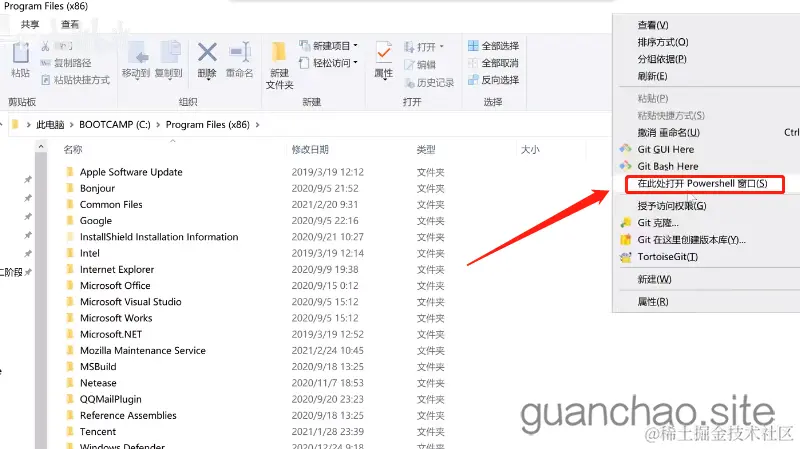
Task: Click BOOTCAMP (C:) in the breadcrumb
Action: pos(115,124)
